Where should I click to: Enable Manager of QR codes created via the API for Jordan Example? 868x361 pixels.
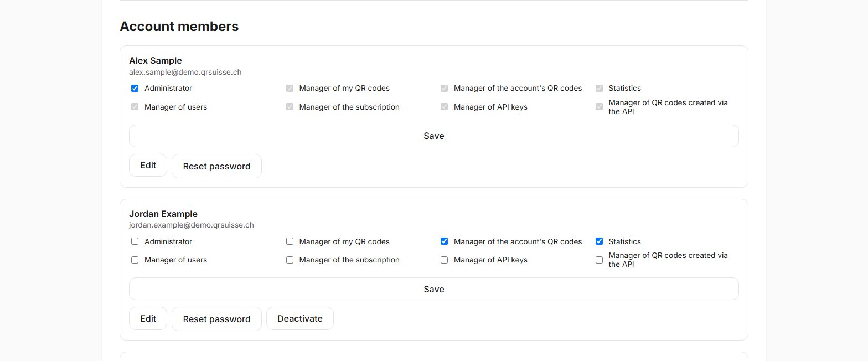(599, 260)
